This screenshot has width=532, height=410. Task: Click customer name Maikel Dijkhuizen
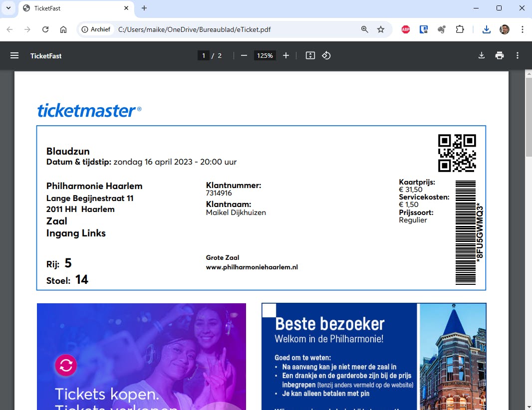tap(236, 212)
